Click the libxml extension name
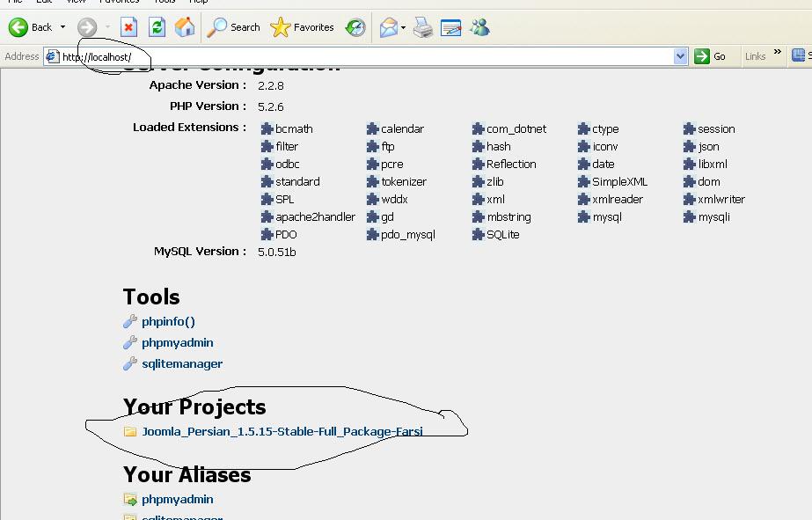This screenshot has width=812, height=520. [713, 165]
